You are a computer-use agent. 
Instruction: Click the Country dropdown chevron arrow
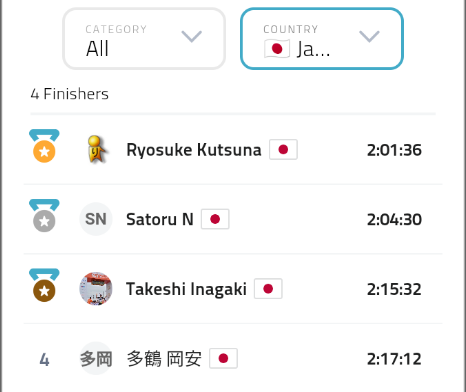369,36
